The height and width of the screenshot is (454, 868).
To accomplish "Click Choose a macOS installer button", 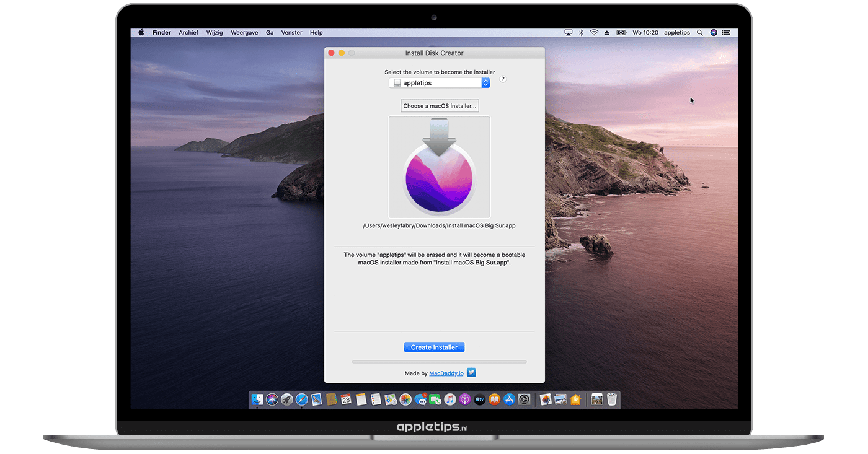I will click(440, 106).
